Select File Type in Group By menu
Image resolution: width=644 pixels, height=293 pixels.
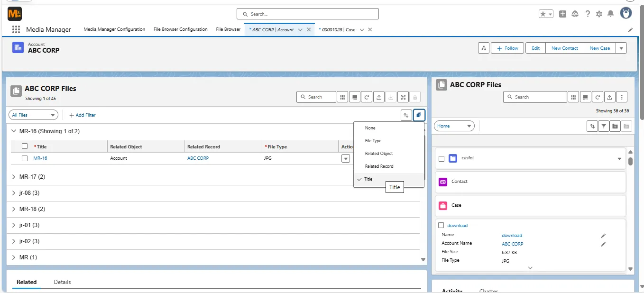pos(389,141)
